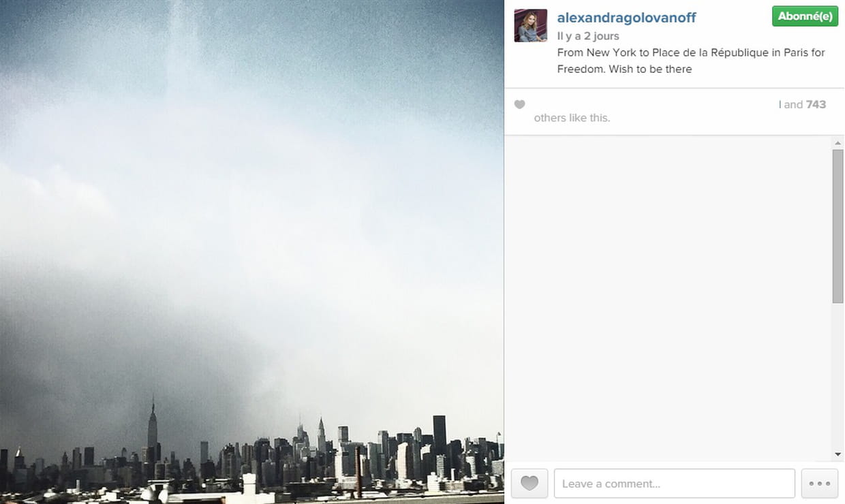Screen dimensions: 845x504
Task: Toggle the green Abonné(e) follow button
Action: 805,17
